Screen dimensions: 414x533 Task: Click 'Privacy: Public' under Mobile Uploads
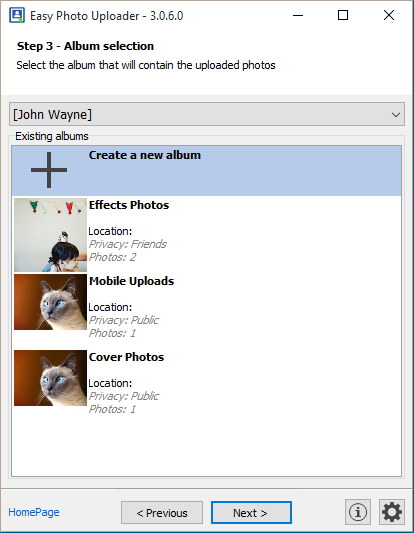pos(124,320)
